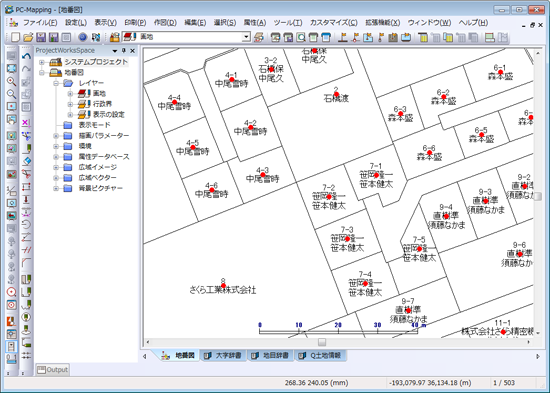Select the 環境 folder tree item

[x=85, y=146]
